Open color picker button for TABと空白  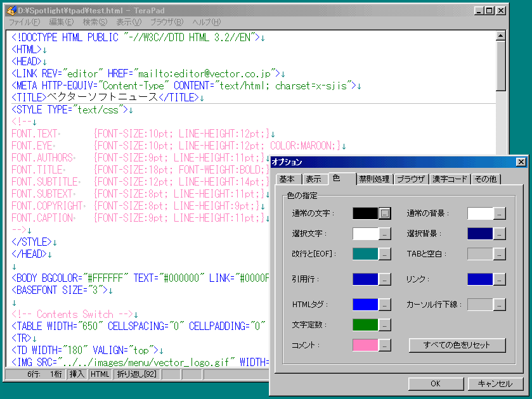click(499, 253)
